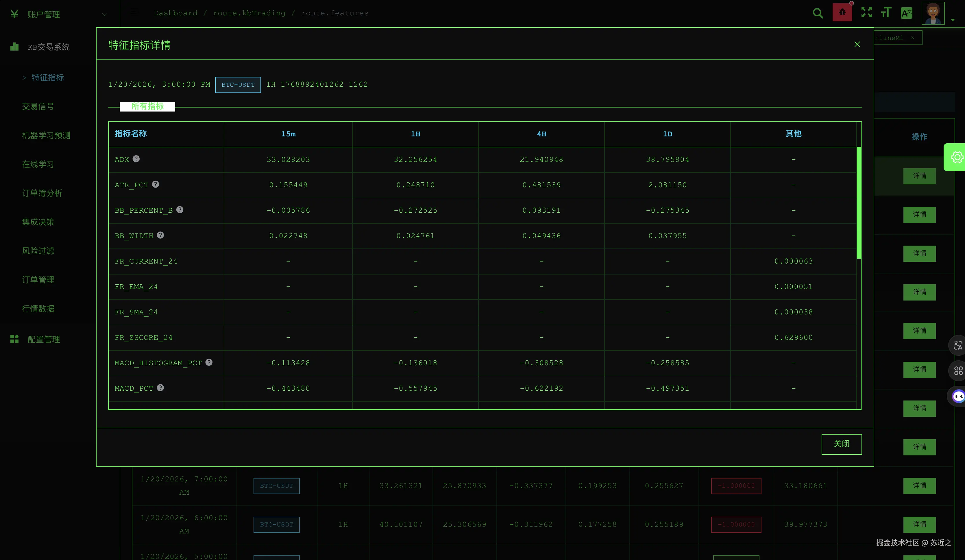Open the language translation icon in header
Screen dimensions: 965x560
pyautogui.click(x=906, y=13)
